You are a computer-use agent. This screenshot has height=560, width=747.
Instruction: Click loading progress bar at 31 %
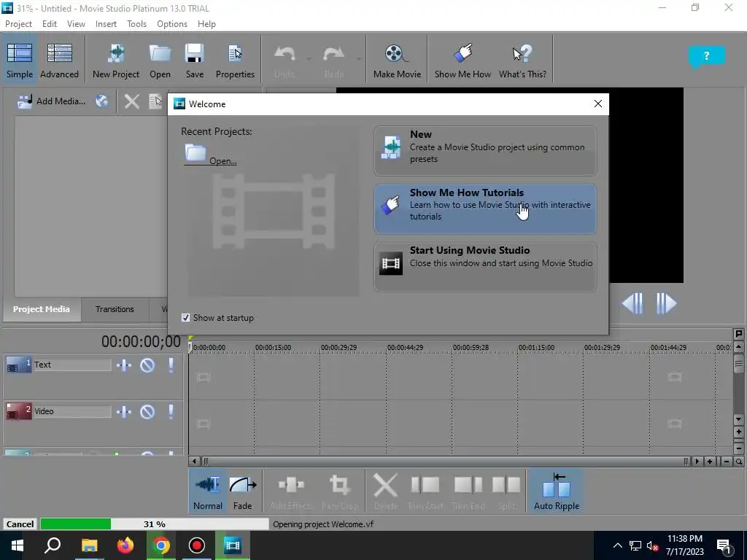click(155, 524)
